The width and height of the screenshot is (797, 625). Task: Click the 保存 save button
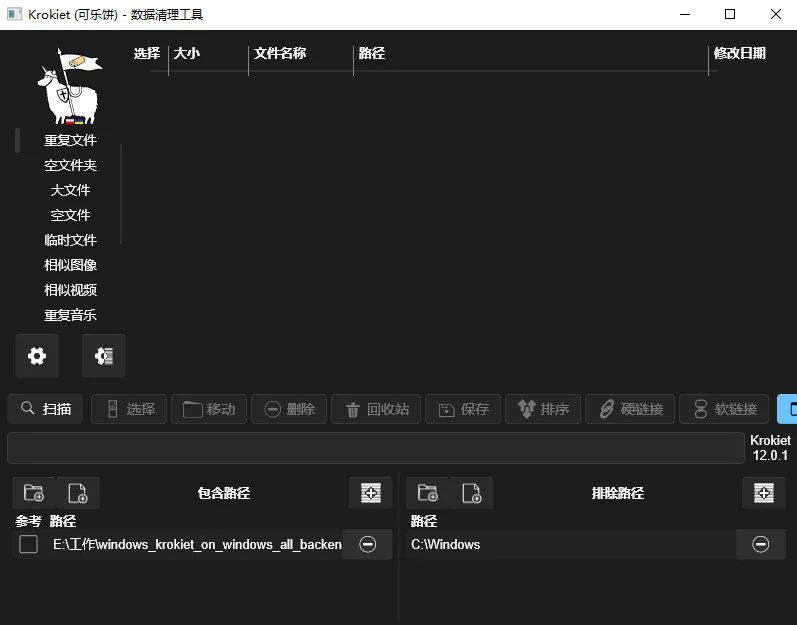click(x=463, y=409)
